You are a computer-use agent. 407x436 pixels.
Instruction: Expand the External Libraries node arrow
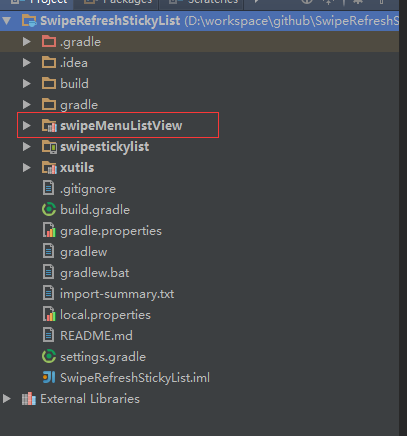(x=7, y=399)
